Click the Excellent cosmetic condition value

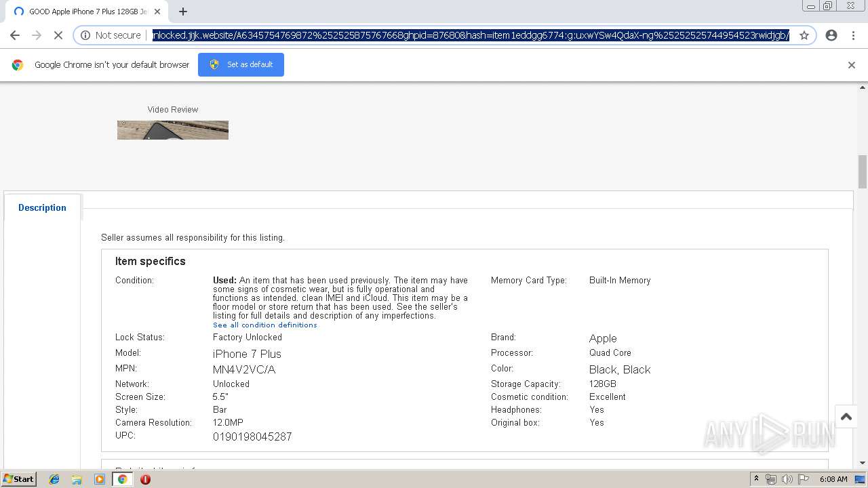point(608,396)
